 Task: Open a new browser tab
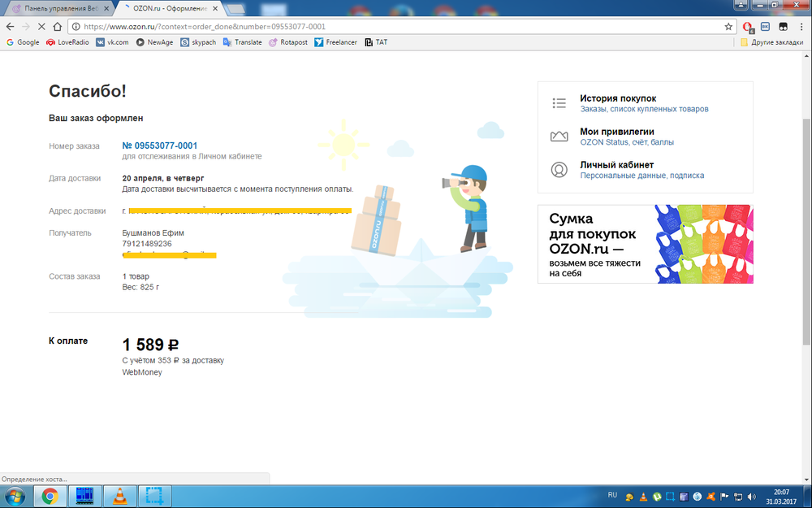pos(235,9)
